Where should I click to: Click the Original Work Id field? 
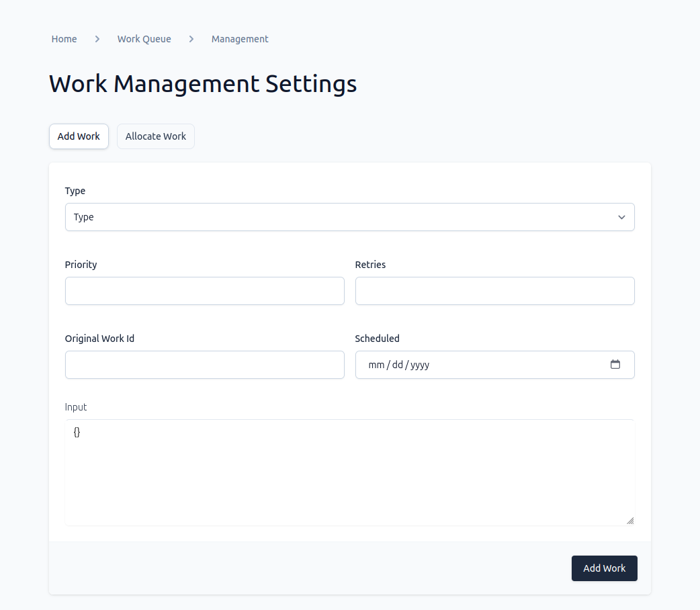[204, 365]
